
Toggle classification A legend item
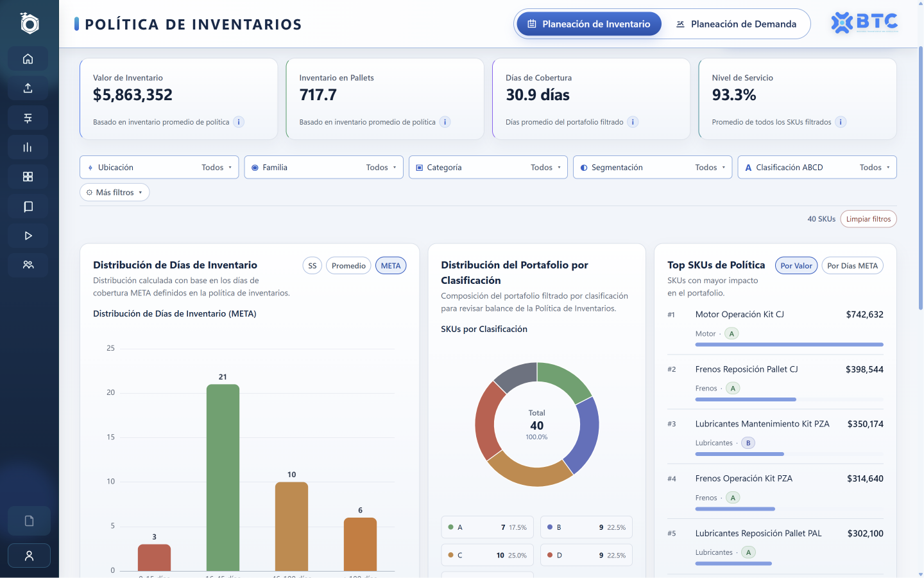point(488,527)
